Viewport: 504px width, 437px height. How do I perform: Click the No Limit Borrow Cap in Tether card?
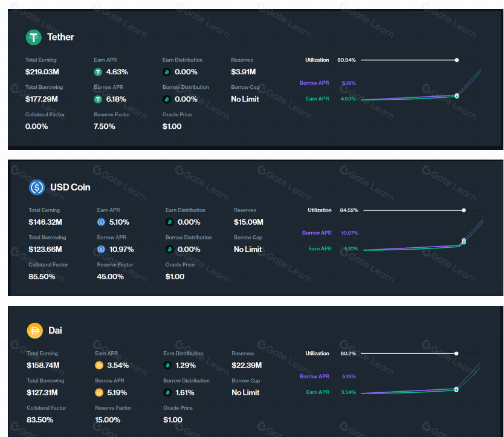pos(245,99)
